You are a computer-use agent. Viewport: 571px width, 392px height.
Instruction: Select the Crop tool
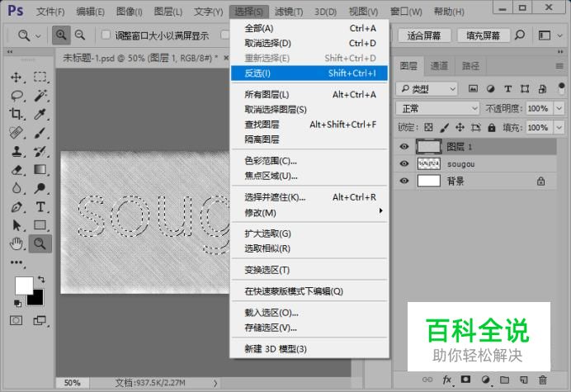(x=16, y=114)
